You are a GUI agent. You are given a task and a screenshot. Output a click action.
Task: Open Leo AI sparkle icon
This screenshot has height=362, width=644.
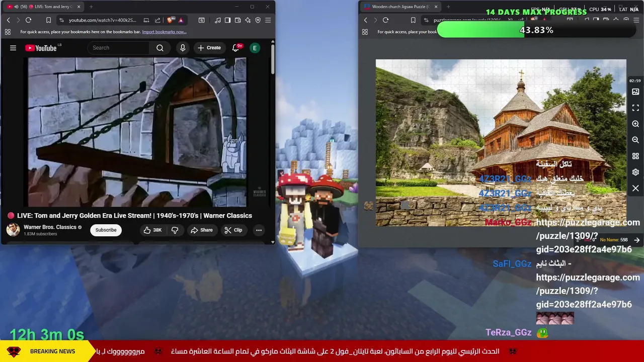point(248,20)
